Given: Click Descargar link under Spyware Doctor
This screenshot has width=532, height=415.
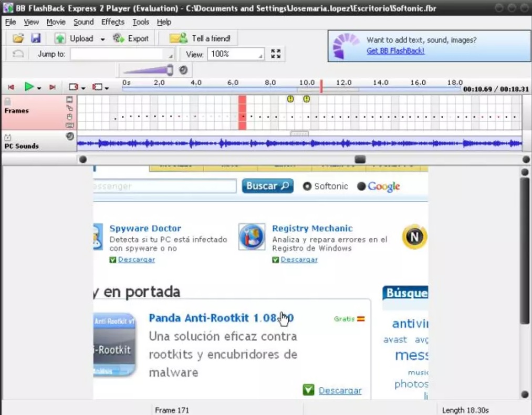Looking at the screenshot, I should point(137,260).
